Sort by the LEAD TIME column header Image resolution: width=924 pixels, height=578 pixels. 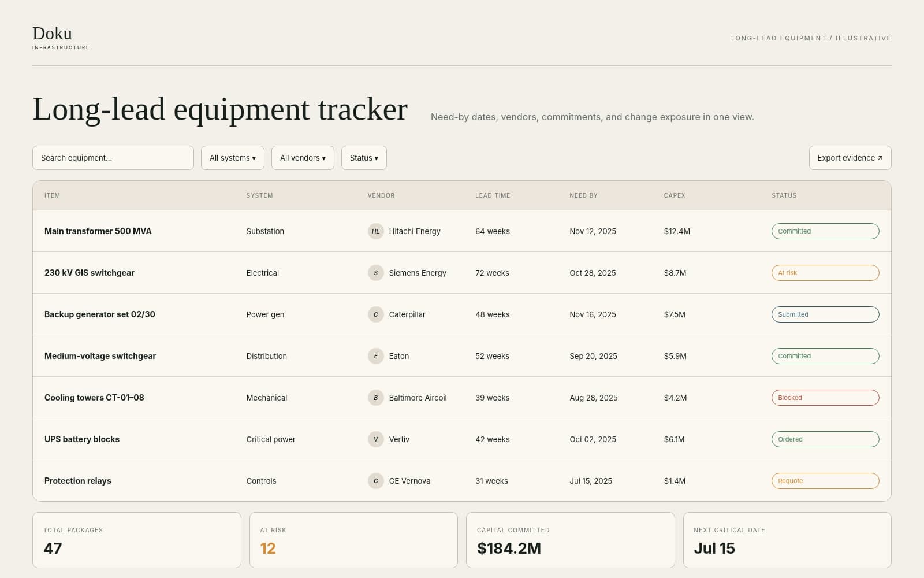point(493,195)
